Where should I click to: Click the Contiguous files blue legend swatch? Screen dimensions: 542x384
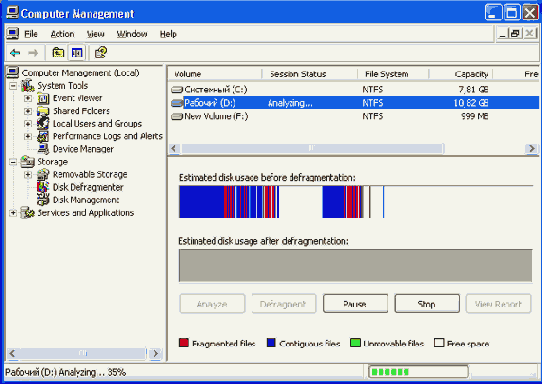pyautogui.click(x=271, y=343)
